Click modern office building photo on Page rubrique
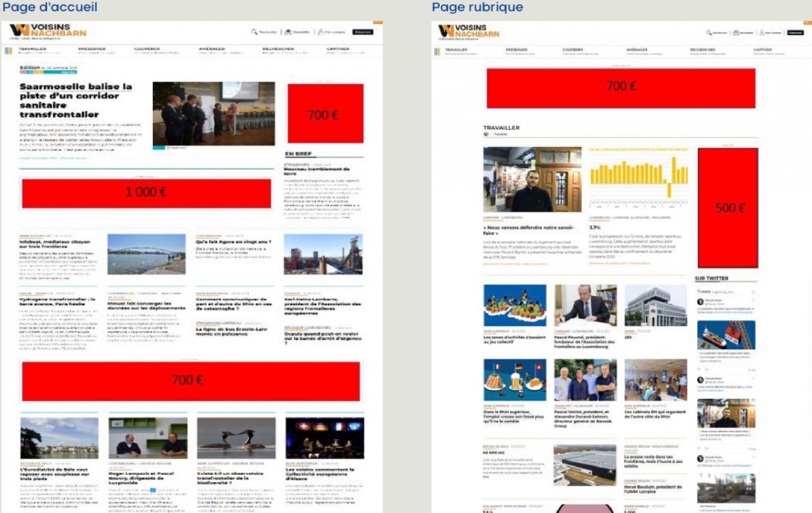The height and width of the screenshot is (513, 812). [656, 305]
